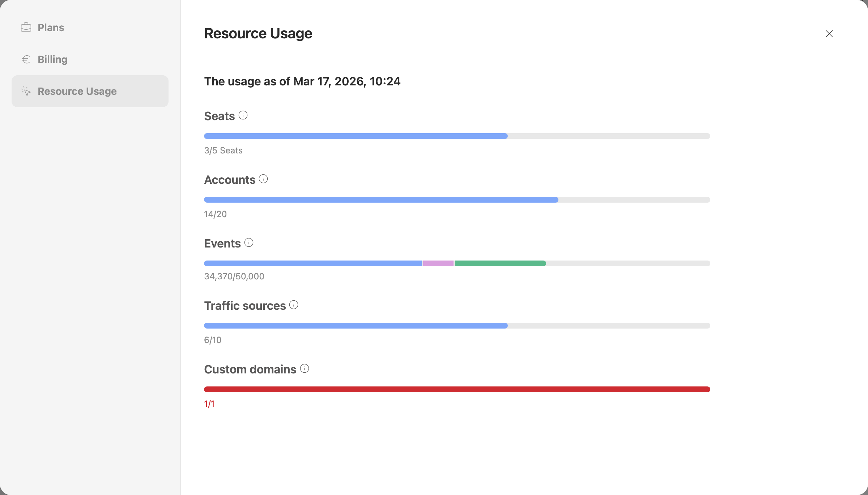
Task: Click the Billing euro icon
Action: 26,59
